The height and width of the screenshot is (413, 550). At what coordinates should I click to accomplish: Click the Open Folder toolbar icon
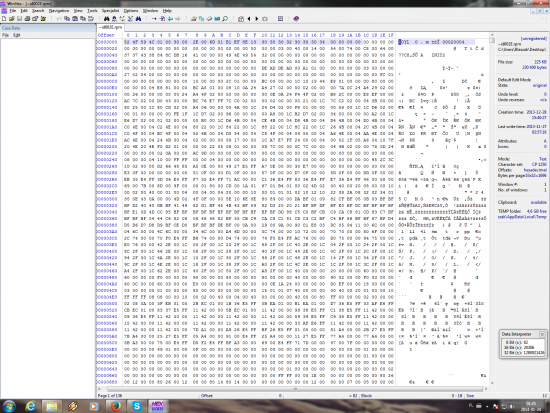point(43,19)
